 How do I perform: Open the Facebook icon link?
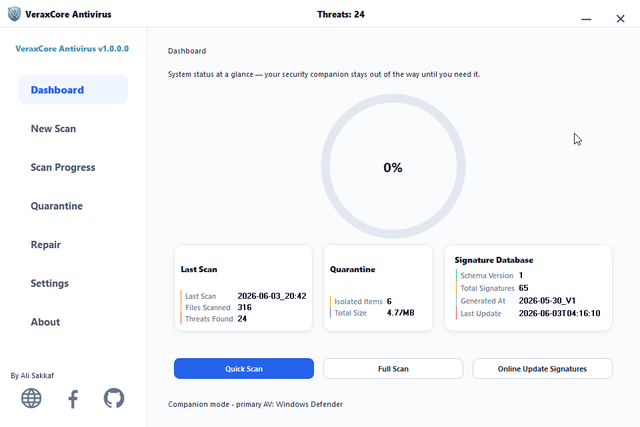click(x=73, y=399)
